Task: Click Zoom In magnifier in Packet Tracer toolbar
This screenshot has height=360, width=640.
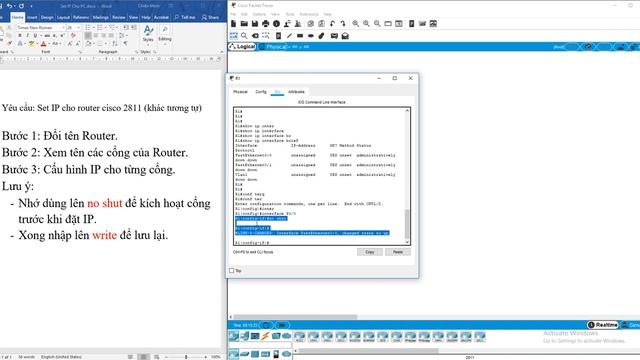Action: (356, 24)
